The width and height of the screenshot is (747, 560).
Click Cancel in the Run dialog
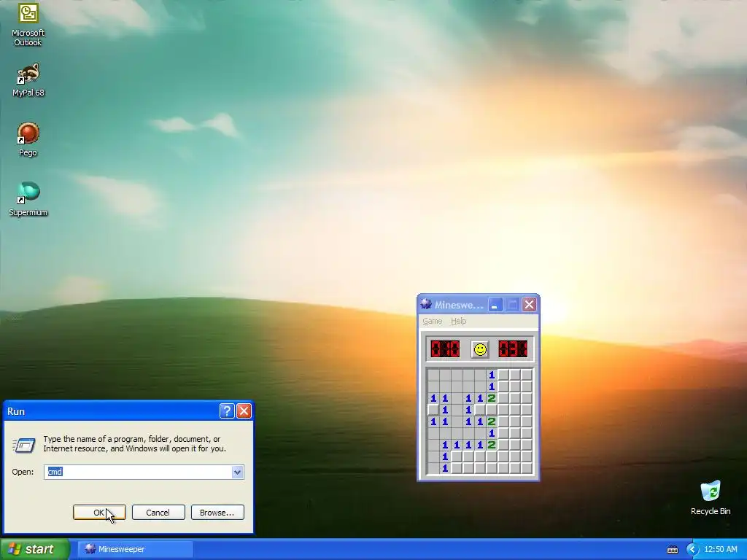point(158,513)
